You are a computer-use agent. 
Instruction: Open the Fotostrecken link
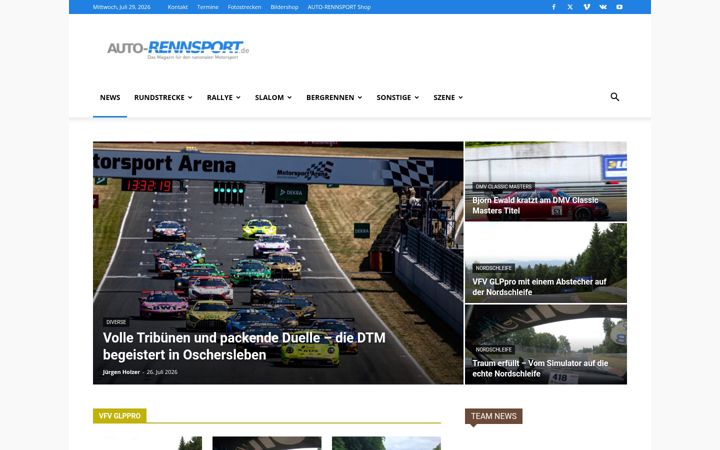[244, 7]
